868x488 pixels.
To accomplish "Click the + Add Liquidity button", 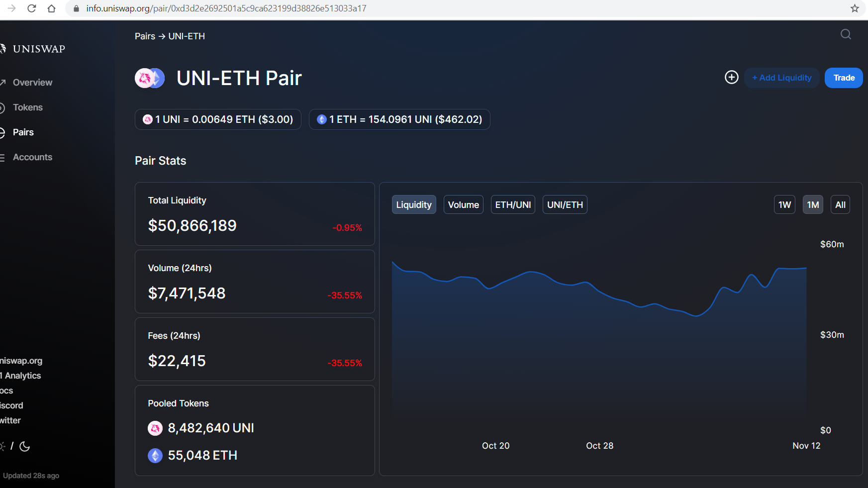I will pos(781,78).
